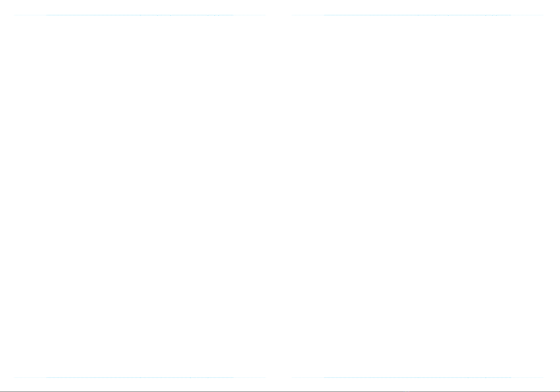Screen dimensions: 560x392
Task: Click the faded left end of left page's top line
Action: tap(30, 15)
